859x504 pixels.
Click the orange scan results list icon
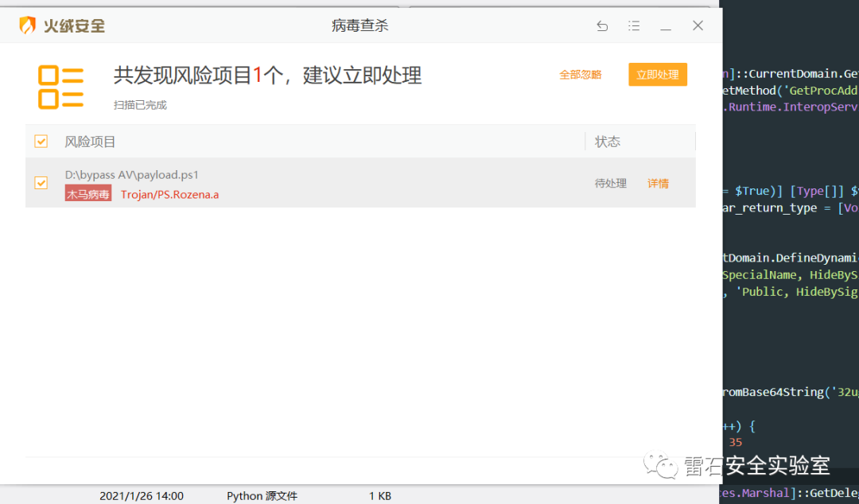[60, 87]
